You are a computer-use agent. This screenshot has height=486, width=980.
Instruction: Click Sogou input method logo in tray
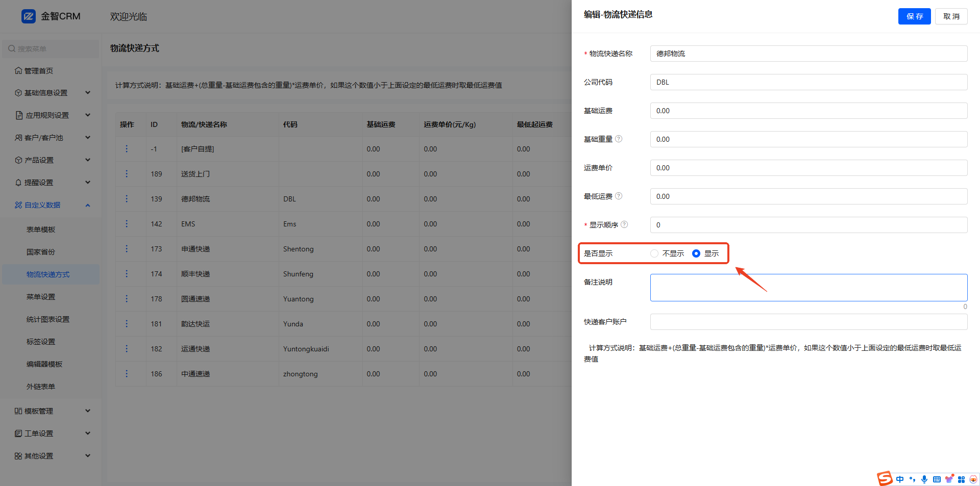pos(885,478)
